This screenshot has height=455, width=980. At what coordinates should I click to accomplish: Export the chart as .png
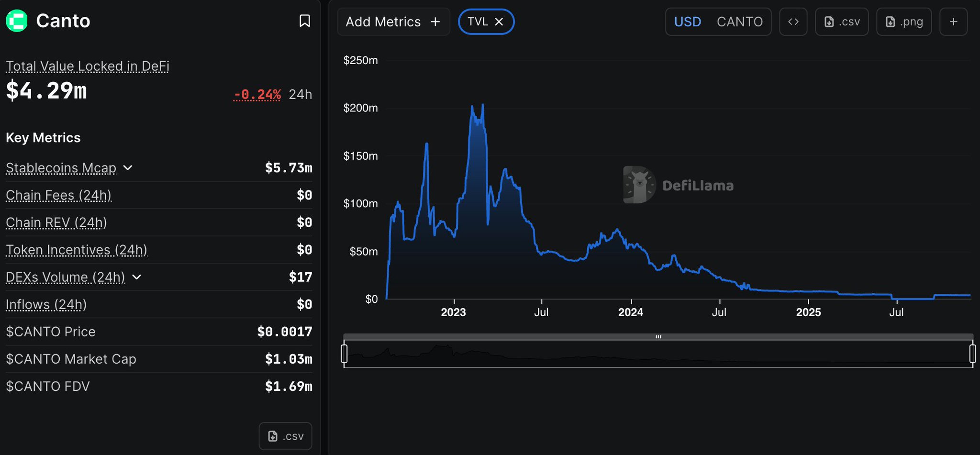(903, 22)
